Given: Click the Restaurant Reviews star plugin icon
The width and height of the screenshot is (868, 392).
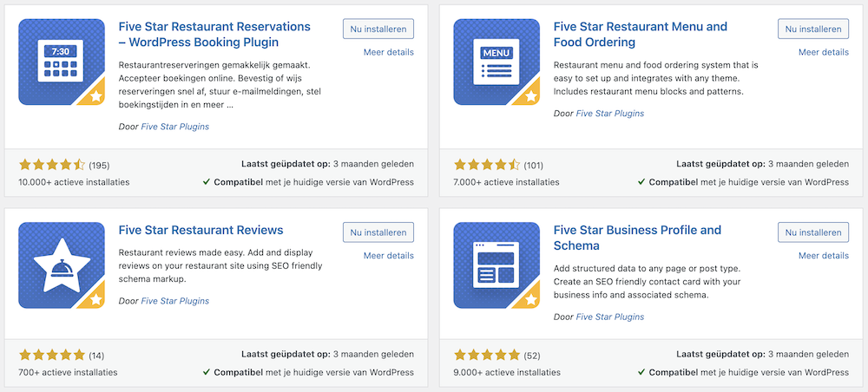Looking at the screenshot, I should pos(62,265).
